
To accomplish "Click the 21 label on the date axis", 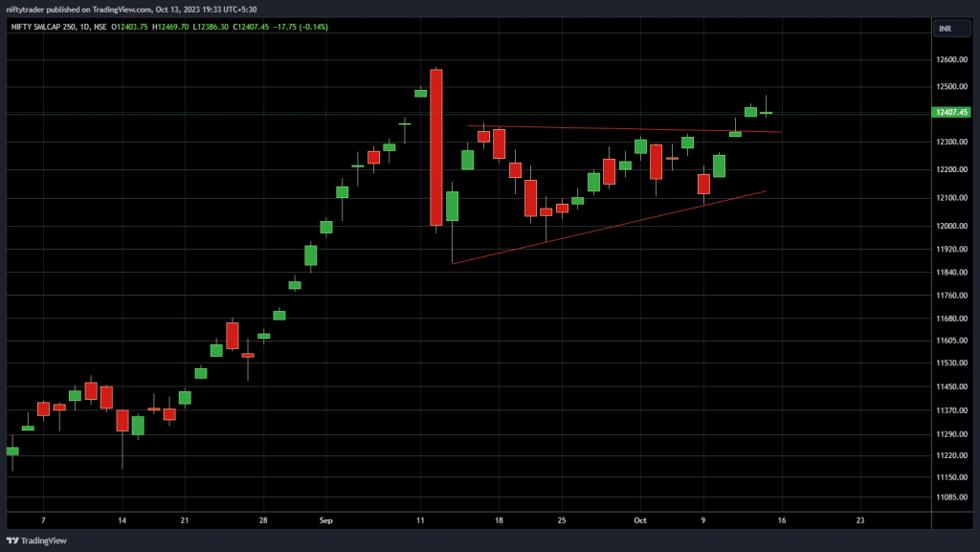I will pos(185,520).
